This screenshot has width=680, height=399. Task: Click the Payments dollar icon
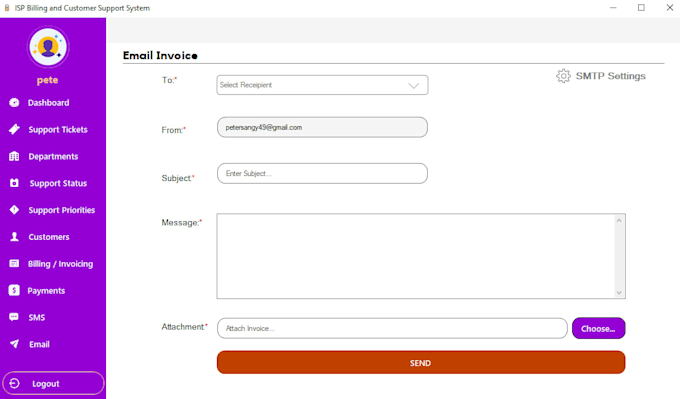(14, 290)
